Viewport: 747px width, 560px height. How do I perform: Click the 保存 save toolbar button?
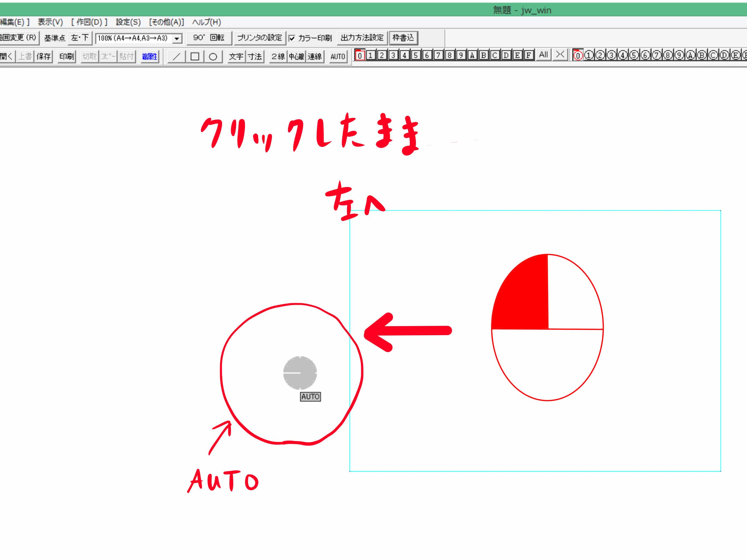pos(44,56)
